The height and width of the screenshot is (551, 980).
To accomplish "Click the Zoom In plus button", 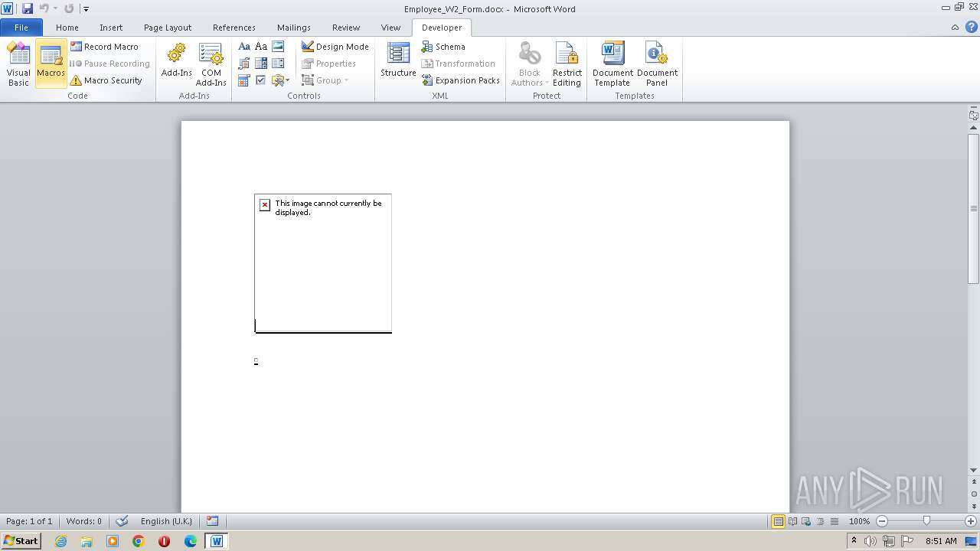I will coord(971,521).
